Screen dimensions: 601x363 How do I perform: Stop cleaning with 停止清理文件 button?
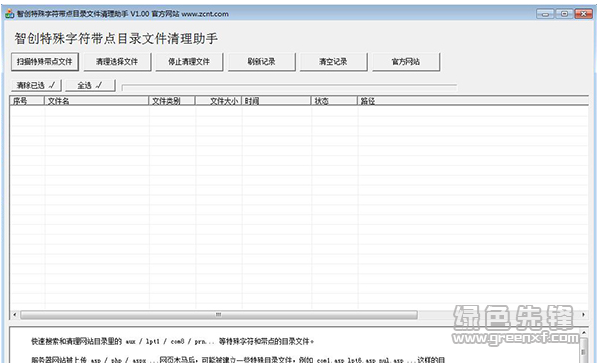pyautogui.click(x=189, y=62)
